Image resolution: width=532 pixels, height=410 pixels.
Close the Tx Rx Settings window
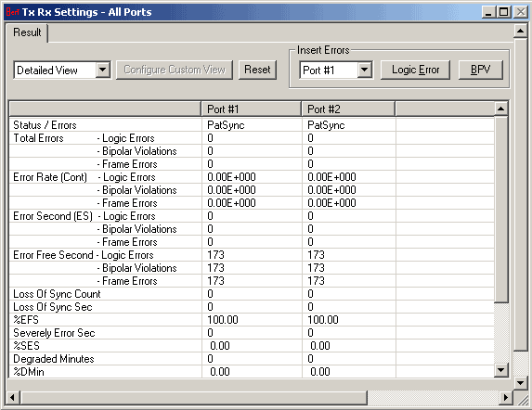tap(521, 13)
